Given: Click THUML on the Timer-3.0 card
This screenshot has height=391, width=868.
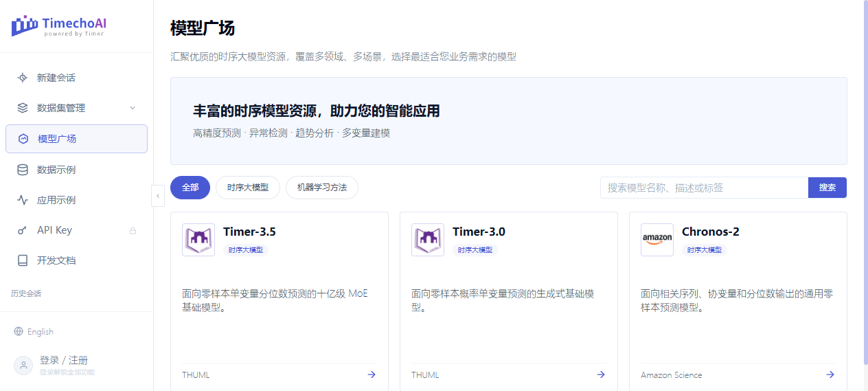Looking at the screenshot, I should coord(425,375).
